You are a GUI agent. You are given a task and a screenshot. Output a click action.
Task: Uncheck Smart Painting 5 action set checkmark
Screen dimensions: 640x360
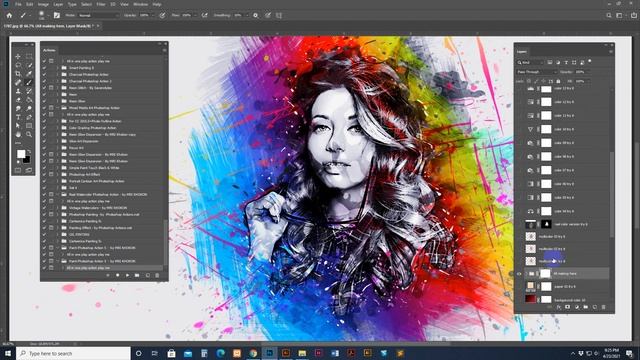(44, 68)
